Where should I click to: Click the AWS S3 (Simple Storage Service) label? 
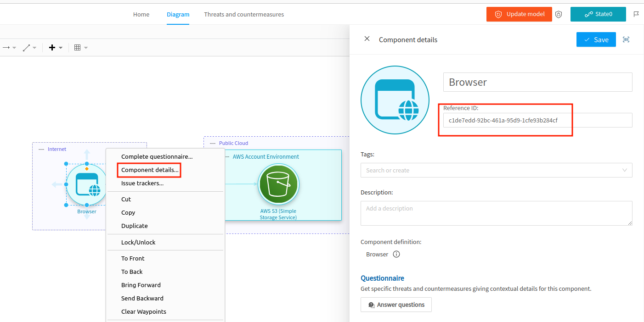tap(278, 214)
